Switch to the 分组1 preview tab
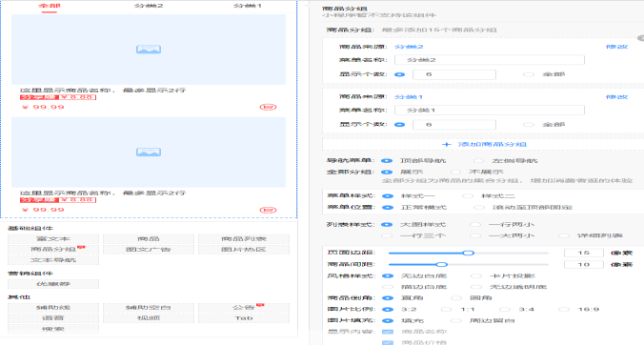Image resolution: width=644 pixels, height=346 pixels. 248,6
